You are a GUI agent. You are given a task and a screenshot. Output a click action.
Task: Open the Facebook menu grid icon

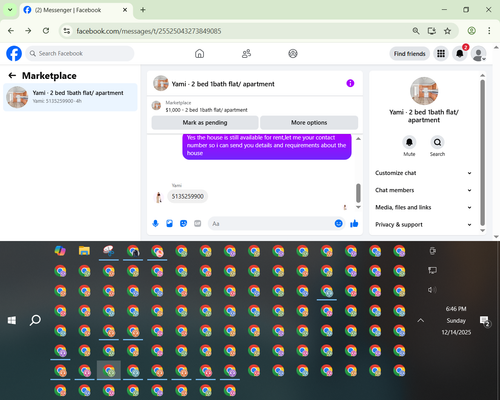click(441, 53)
